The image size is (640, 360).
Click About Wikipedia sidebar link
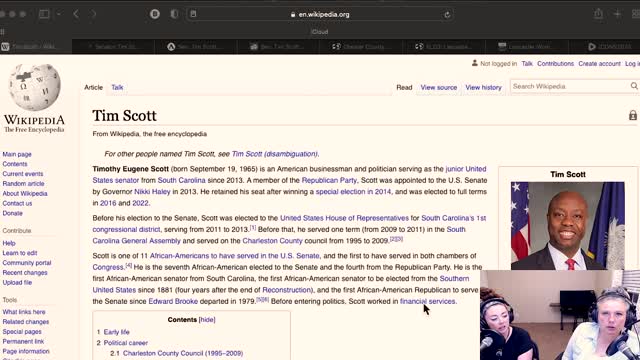(25, 193)
